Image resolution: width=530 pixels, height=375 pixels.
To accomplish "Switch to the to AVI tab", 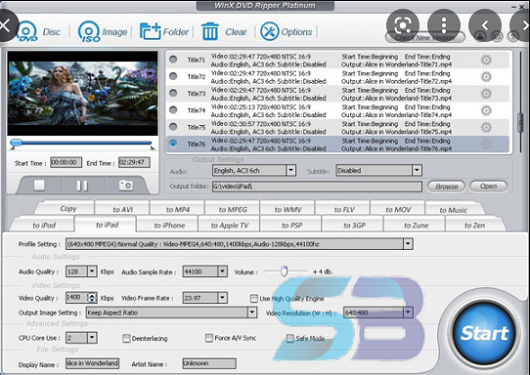I will [122, 209].
